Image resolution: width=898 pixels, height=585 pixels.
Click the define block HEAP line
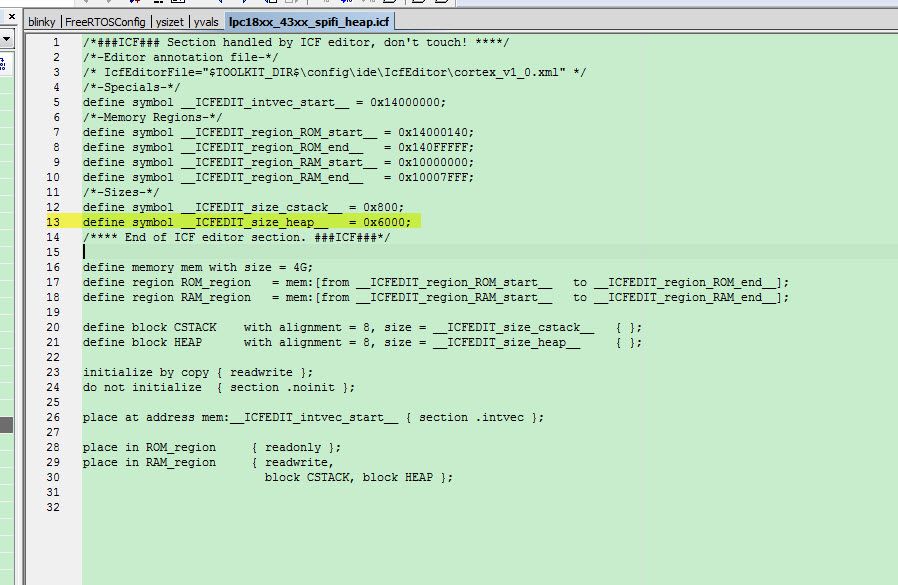tap(363, 342)
